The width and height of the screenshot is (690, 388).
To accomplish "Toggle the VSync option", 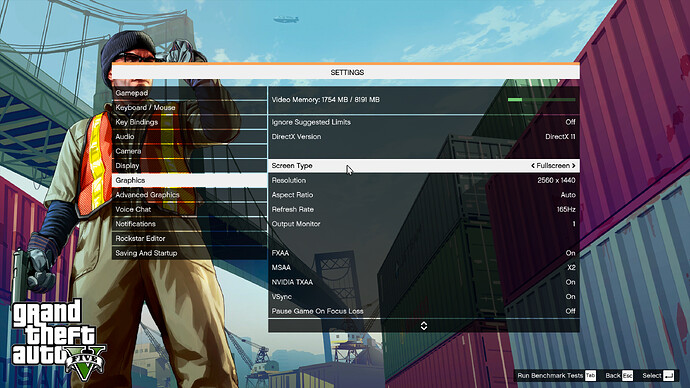I will point(424,296).
